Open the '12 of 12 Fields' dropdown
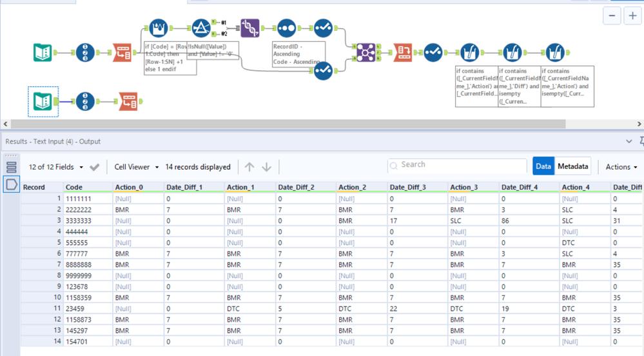The image size is (644, 356). pos(56,167)
